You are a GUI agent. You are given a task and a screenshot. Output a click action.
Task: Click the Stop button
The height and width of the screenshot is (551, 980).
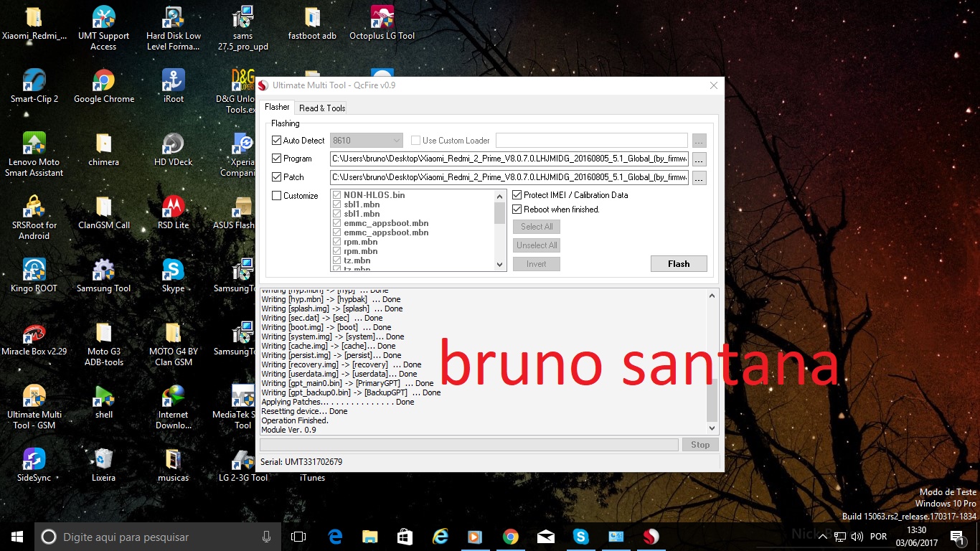click(700, 445)
